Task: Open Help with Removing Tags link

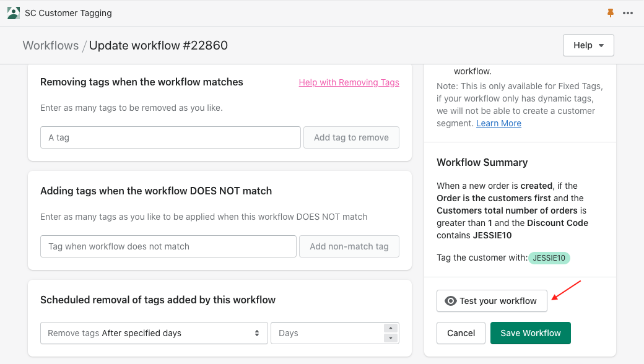Action: click(x=349, y=82)
